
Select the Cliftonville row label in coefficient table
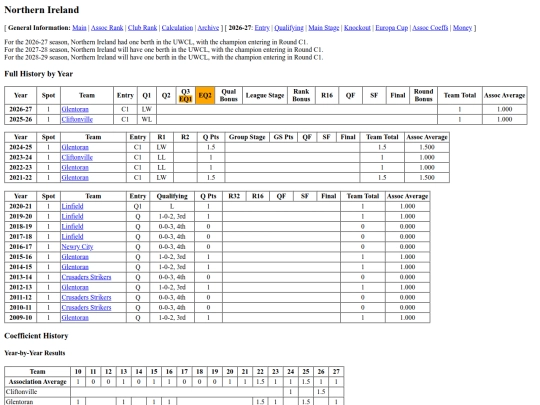[38, 392]
